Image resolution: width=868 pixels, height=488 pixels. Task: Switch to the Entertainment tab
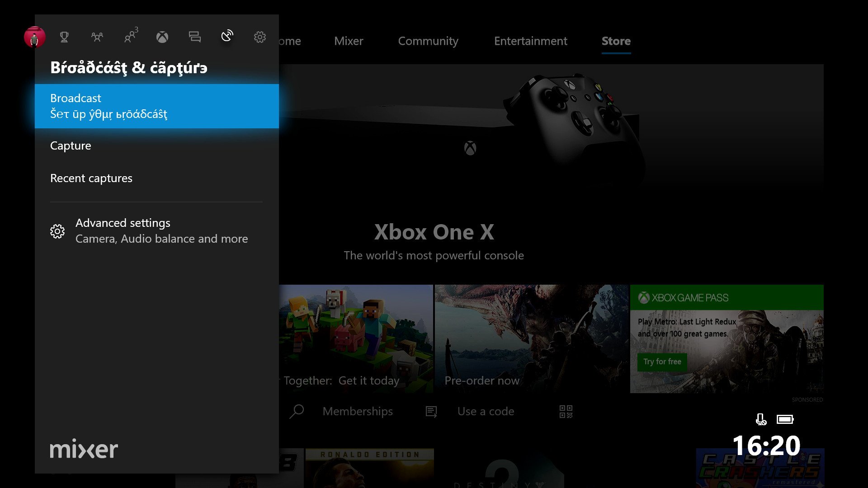[530, 41]
